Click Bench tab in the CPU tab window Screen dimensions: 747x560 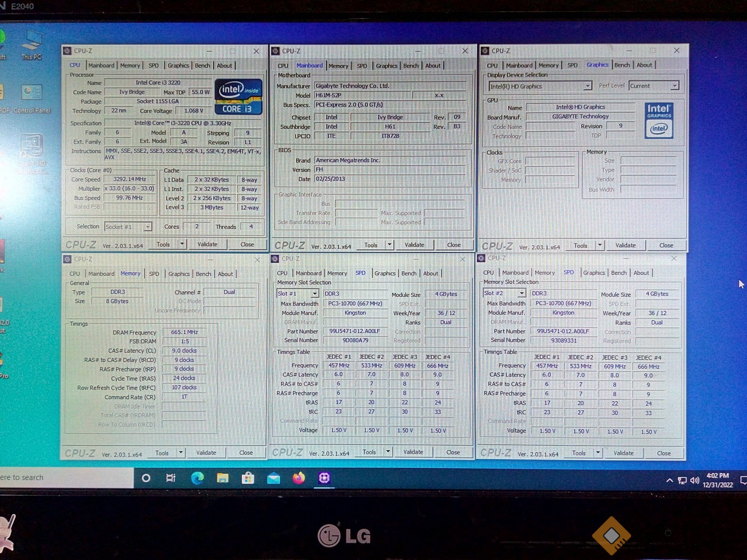202,66
